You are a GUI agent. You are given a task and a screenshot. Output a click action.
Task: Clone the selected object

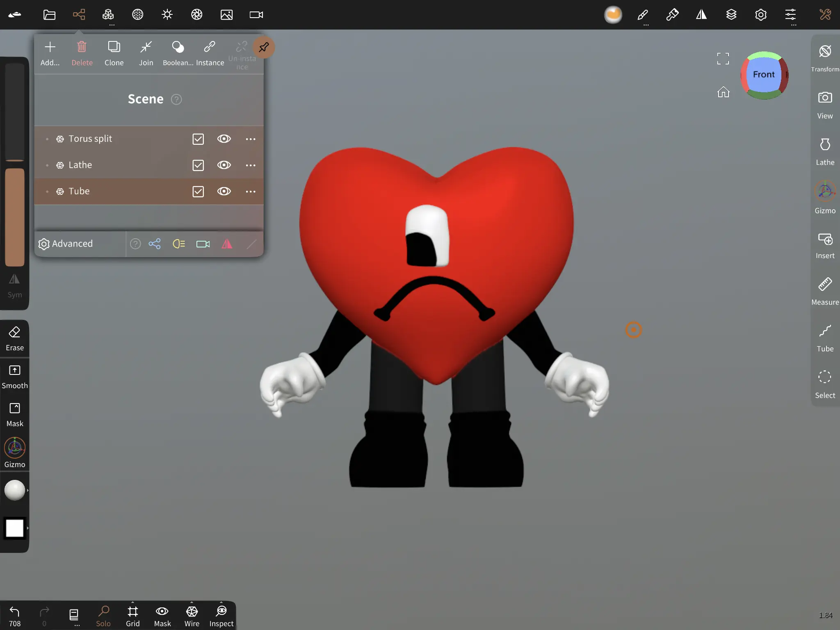[114, 53]
